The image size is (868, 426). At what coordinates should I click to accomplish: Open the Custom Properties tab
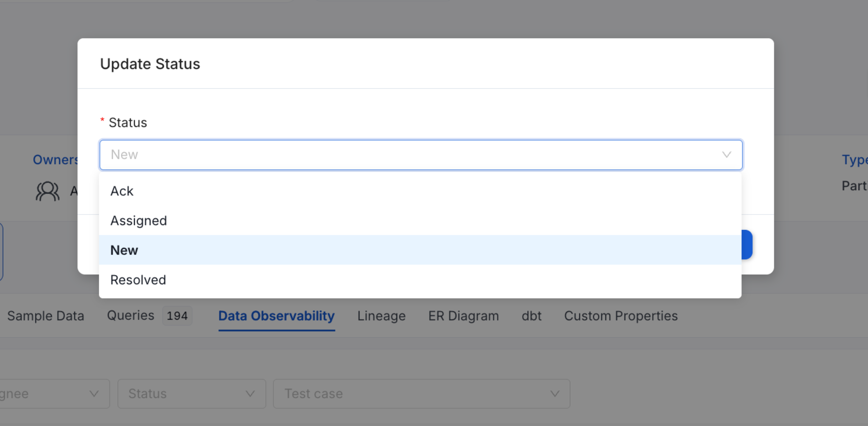pos(621,316)
